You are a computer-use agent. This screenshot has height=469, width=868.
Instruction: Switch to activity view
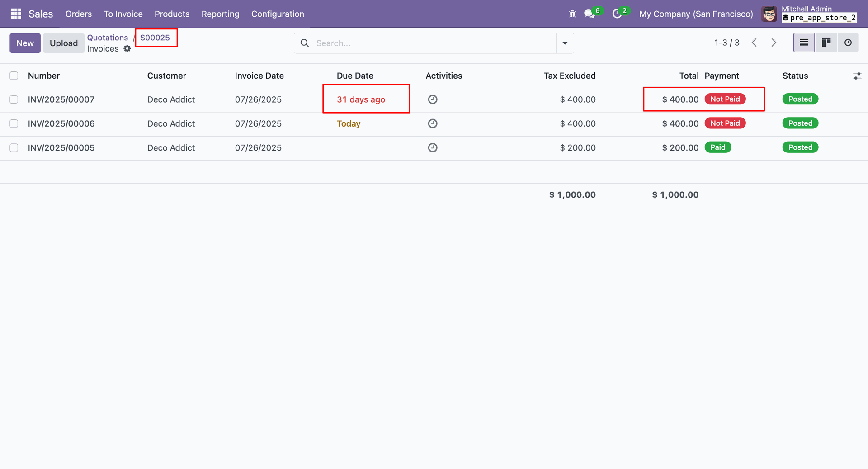click(x=848, y=43)
